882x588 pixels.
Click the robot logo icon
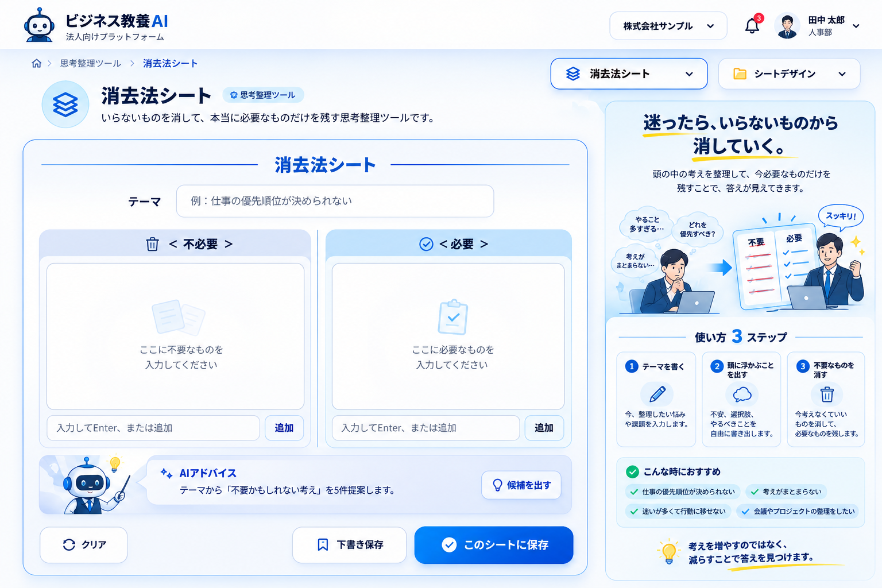(39, 25)
